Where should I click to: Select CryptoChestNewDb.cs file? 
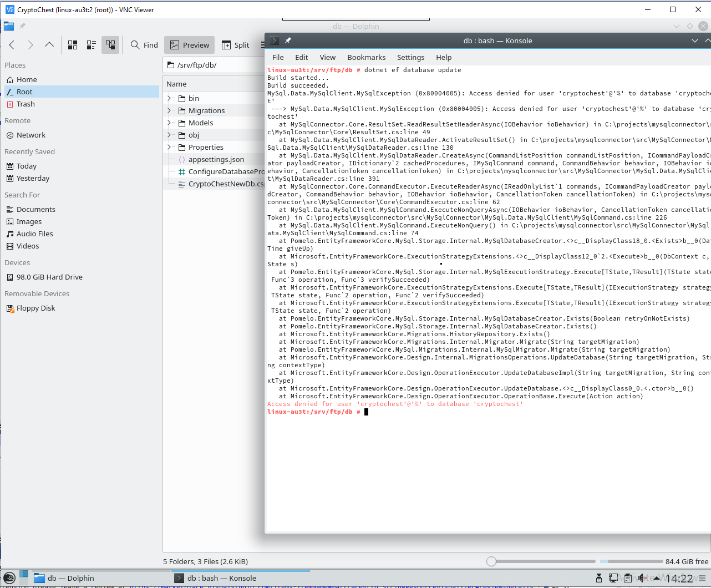[214, 184]
